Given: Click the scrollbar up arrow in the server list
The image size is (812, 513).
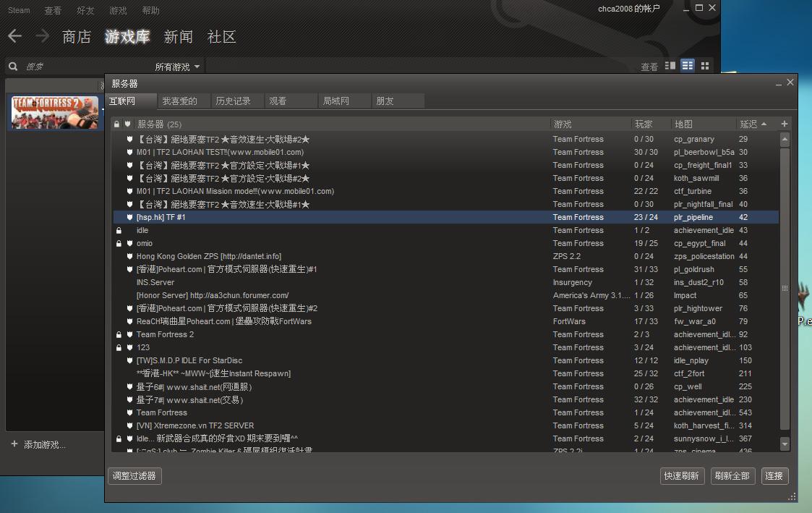Looking at the screenshot, I should (785, 139).
